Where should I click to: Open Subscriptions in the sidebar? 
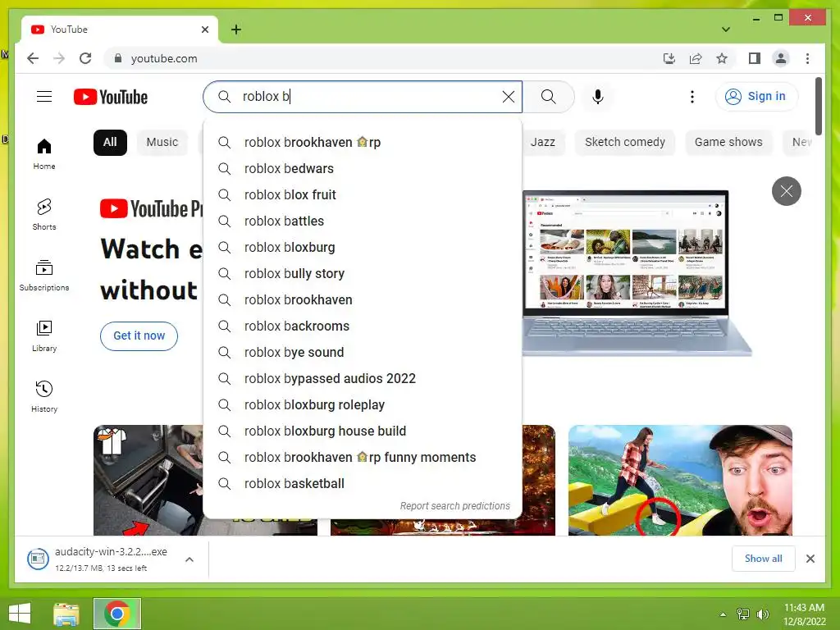point(44,276)
